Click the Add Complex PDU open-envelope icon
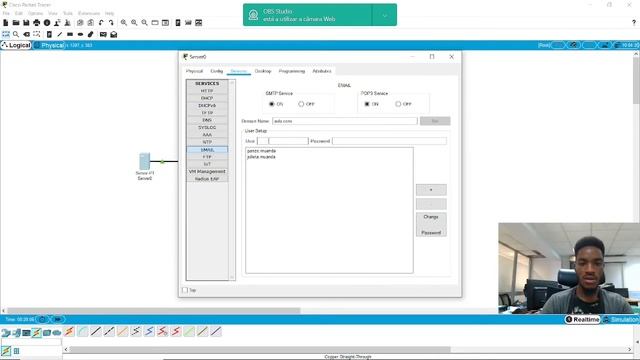Viewport: 640px width, 360px height. tap(114, 34)
